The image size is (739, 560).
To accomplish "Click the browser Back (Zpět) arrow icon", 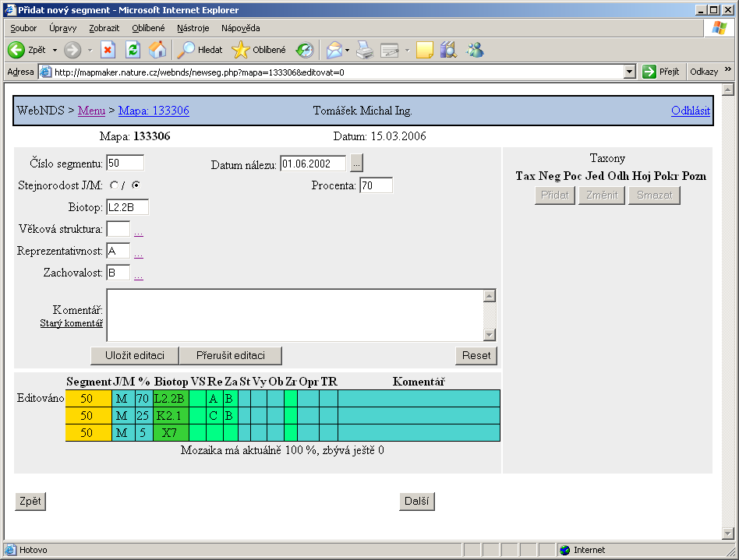I will pyautogui.click(x=16, y=50).
